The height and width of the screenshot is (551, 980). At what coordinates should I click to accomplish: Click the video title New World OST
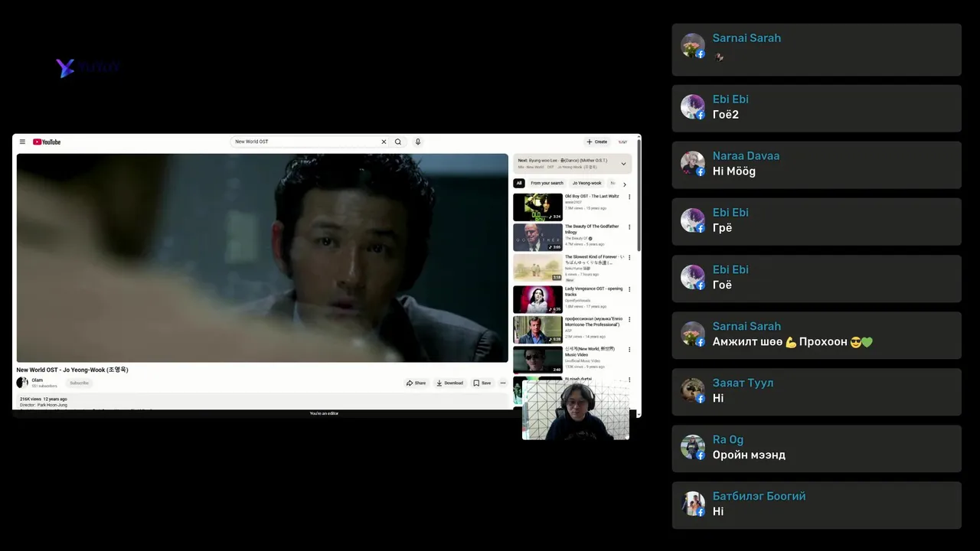[73, 370]
